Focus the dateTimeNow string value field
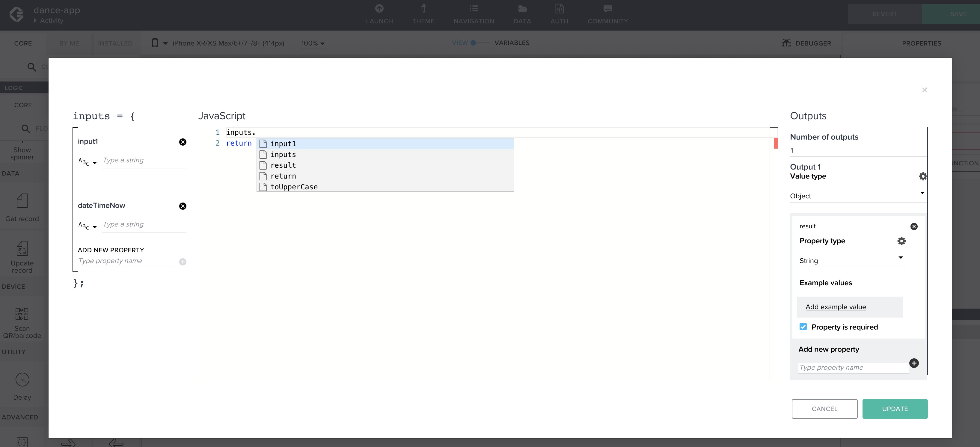Image resolution: width=980 pixels, height=447 pixels. (144, 224)
